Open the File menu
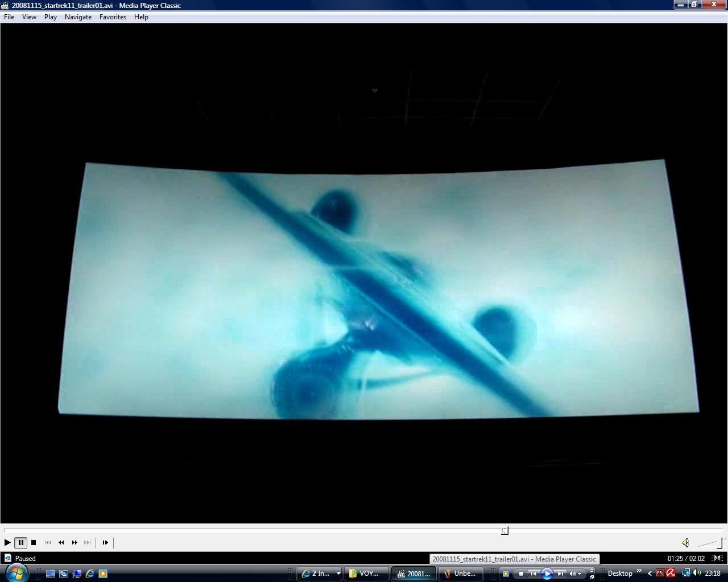This screenshot has height=582, width=728. pyautogui.click(x=9, y=17)
